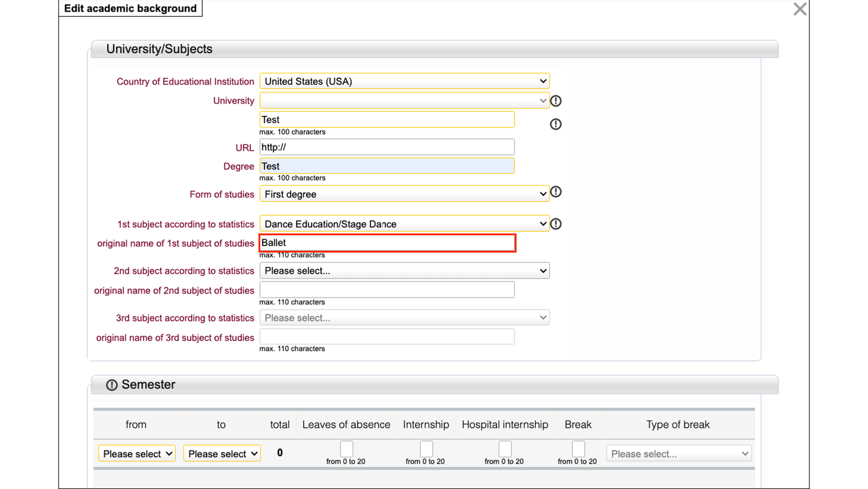Click the Internship semester box
The width and height of the screenshot is (868, 489).
tap(427, 449)
